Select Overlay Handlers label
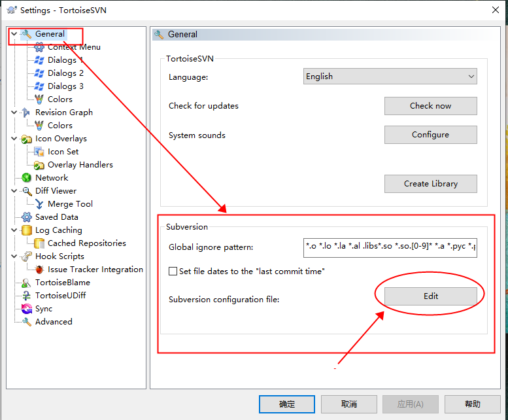The image size is (508, 420). (80, 165)
